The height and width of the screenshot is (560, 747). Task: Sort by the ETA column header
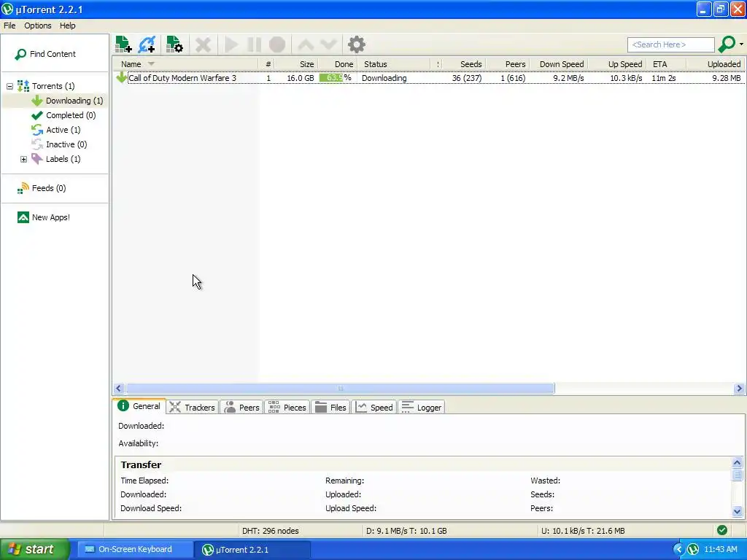pyautogui.click(x=667, y=64)
